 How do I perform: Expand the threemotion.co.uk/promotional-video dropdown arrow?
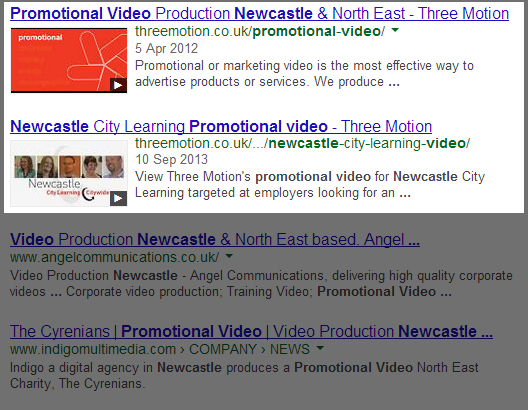pos(395,30)
